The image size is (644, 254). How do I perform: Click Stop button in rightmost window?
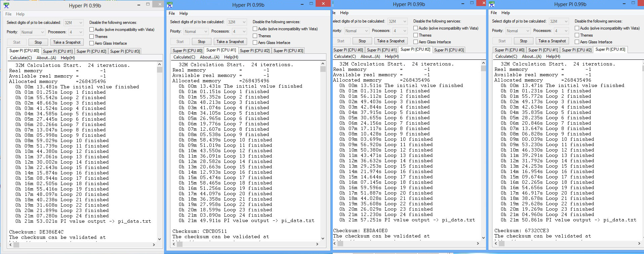click(x=524, y=41)
